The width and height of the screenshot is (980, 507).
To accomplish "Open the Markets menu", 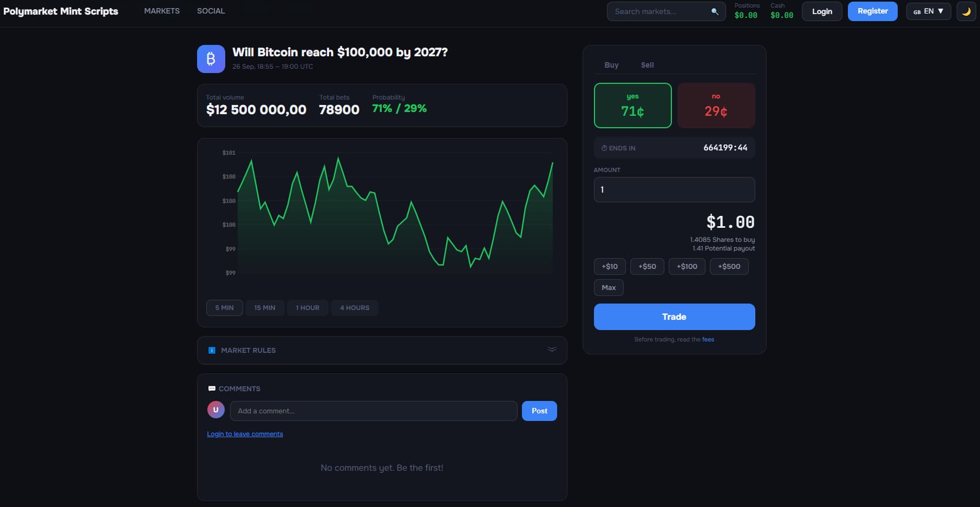I will click(162, 11).
